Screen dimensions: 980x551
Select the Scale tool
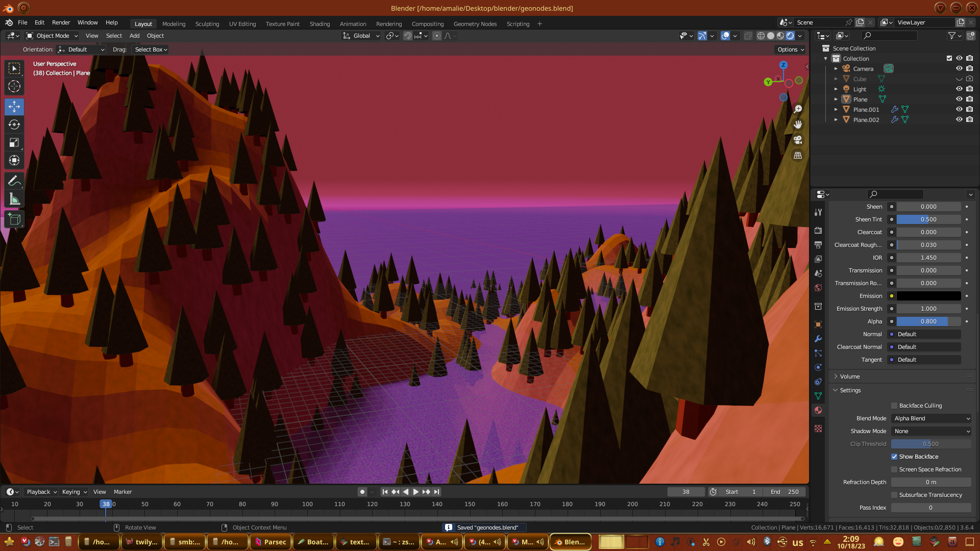(x=14, y=142)
